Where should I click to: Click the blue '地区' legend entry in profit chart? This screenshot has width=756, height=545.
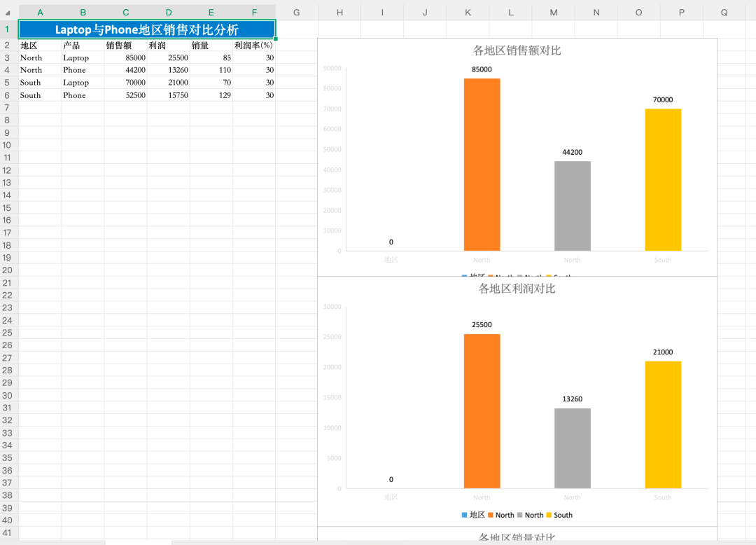click(x=473, y=515)
